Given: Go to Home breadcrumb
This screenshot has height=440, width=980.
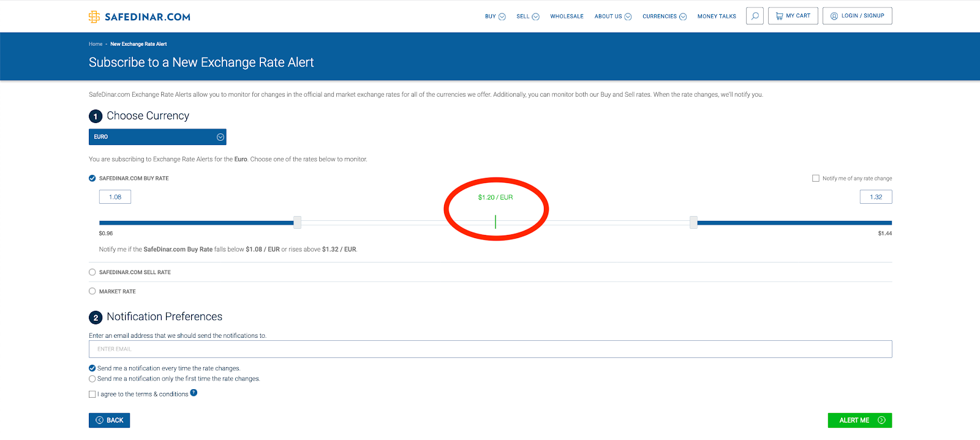Looking at the screenshot, I should click(x=96, y=44).
